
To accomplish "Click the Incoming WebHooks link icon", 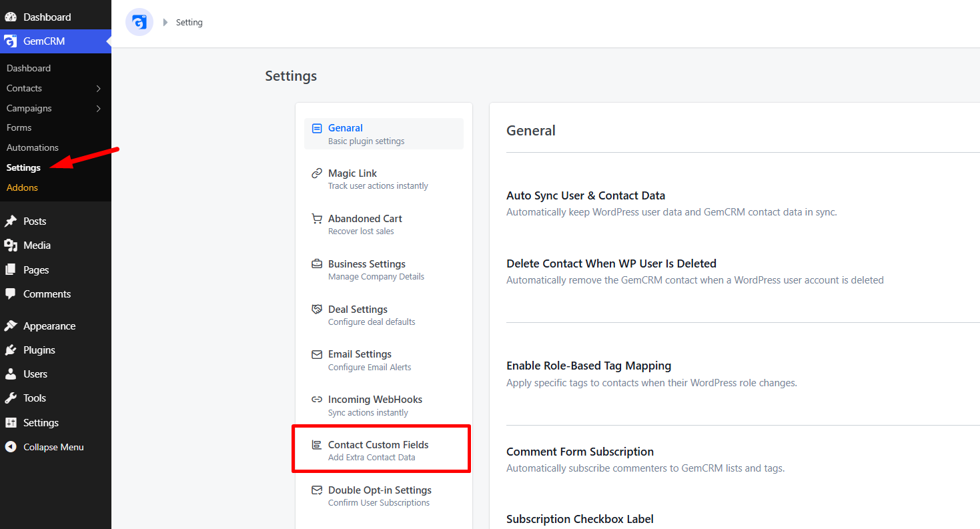I will click(x=317, y=400).
